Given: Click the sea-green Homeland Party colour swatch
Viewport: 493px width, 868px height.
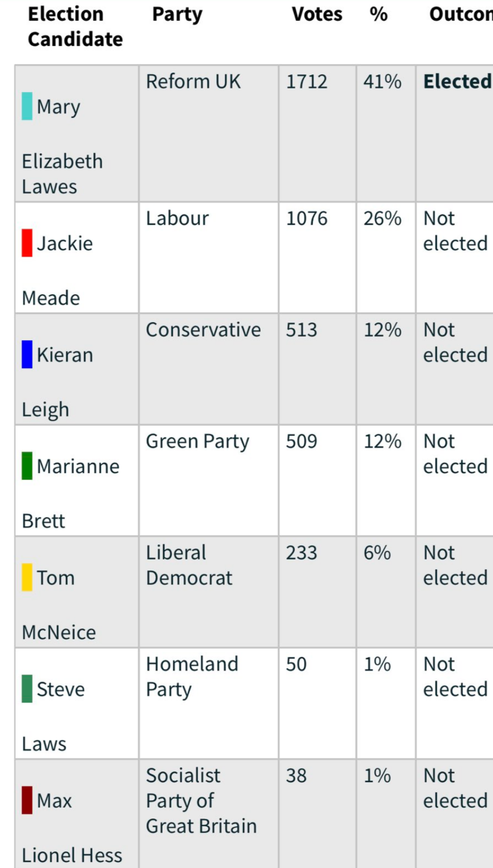Looking at the screenshot, I should click(27, 689).
